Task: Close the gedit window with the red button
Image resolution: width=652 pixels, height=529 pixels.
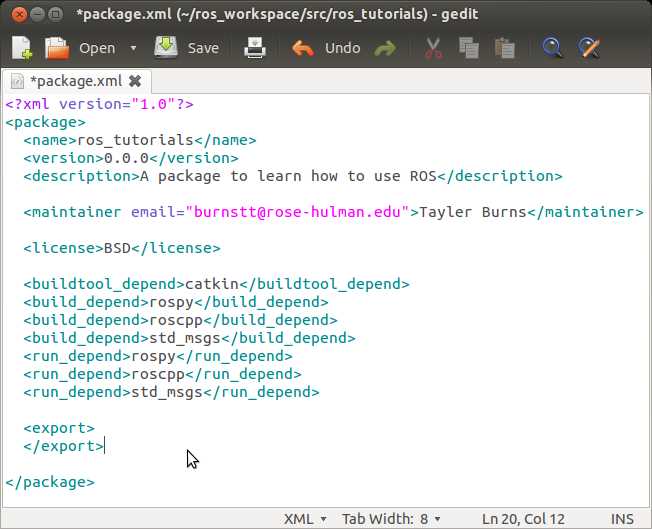Action: tap(19, 15)
